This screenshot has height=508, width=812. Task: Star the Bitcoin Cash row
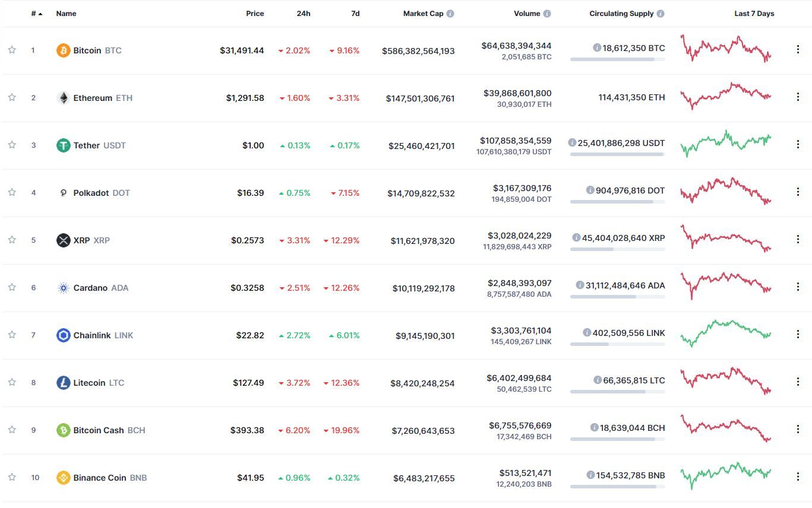click(12, 430)
